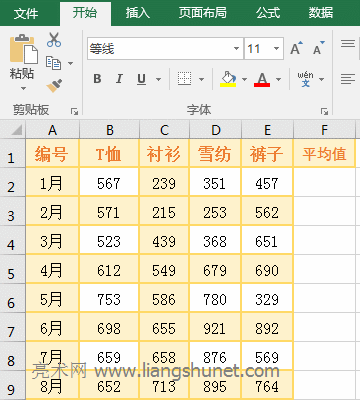Select the Format Painter brush icon
This screenshot has height=400, width=360.
[x=54, y=86]
